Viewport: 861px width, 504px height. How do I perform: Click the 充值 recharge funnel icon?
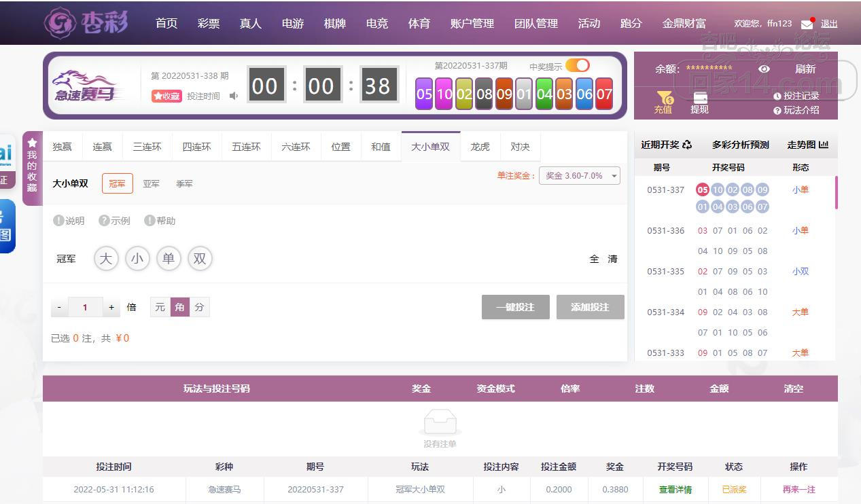pyautogui.click(x=664, y=98)
